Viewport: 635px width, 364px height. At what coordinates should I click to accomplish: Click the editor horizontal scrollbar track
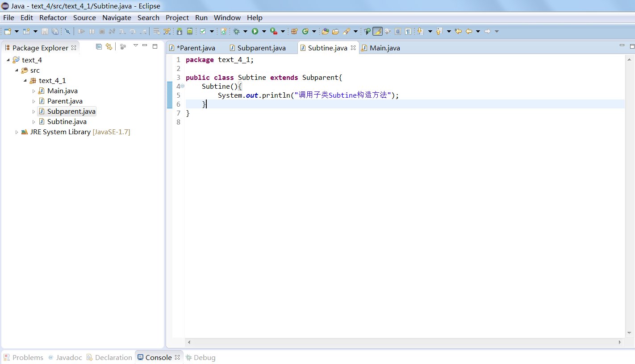click(402, 342)
